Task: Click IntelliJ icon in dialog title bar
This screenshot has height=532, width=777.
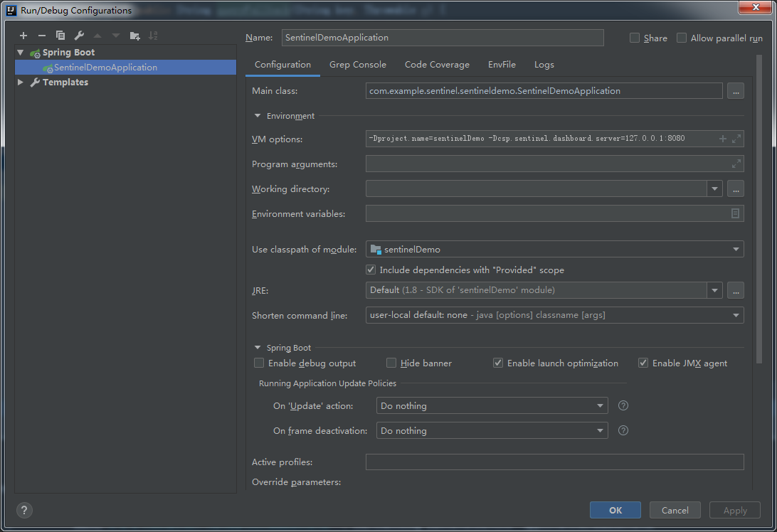Action: [11, 11]
